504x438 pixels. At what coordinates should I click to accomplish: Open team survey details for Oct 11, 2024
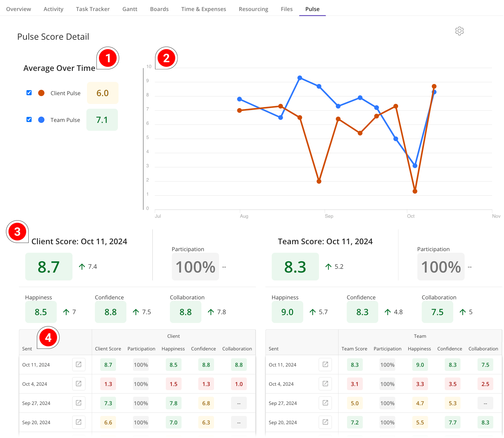pos(325,365)
